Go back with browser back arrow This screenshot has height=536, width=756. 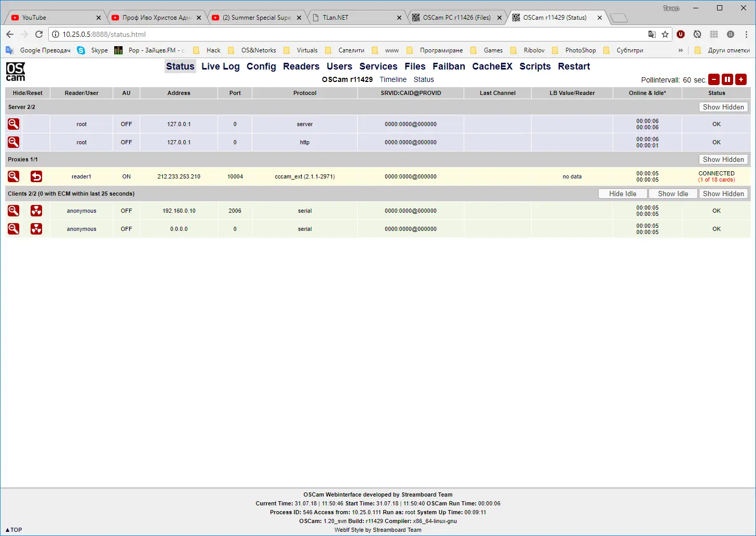click(10, 34)
